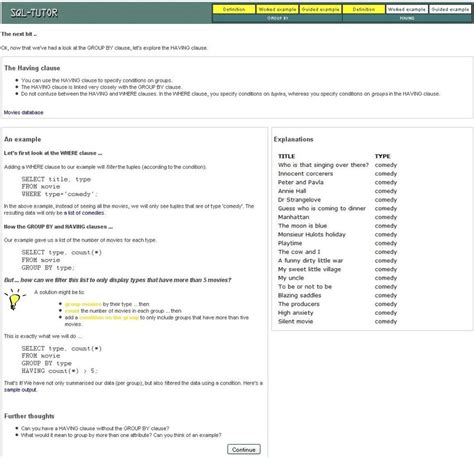Image resolution: width=474 pixels, height=458 pixels.
Task: Click the TYPE column header
Action: [x=382, y=156]
